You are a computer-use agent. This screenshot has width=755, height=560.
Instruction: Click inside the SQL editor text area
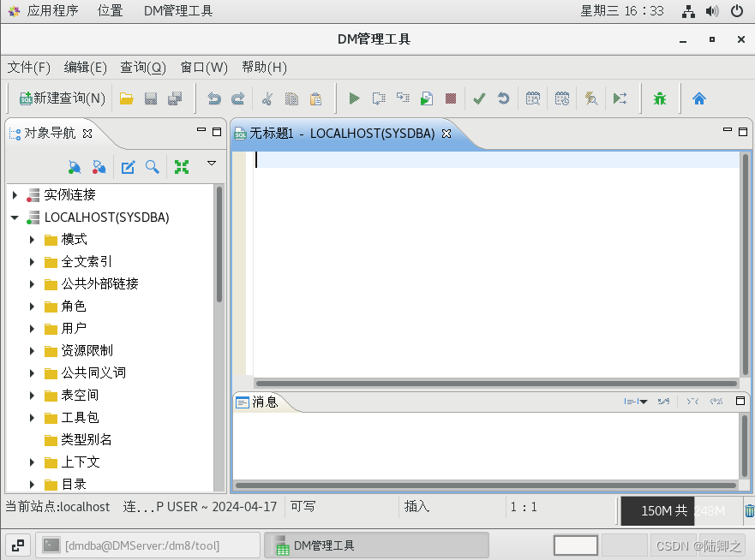(496, 264)
